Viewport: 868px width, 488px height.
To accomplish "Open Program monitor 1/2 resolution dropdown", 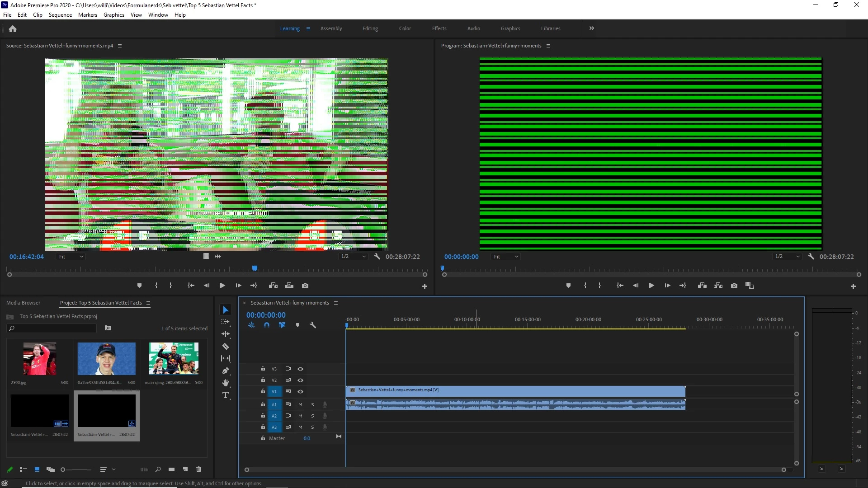I will click(787, 257).
